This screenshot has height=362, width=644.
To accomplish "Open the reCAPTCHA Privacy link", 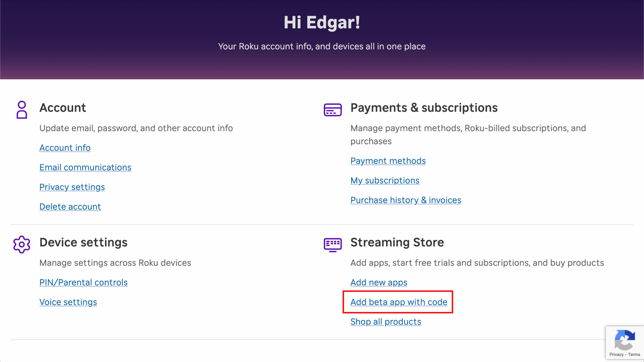I will coord(616,355).
